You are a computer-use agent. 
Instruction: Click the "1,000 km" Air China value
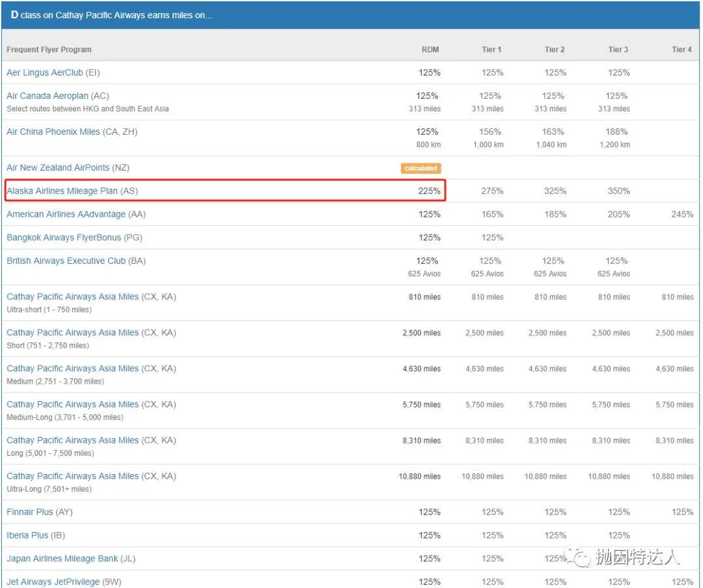click(488, 145)
